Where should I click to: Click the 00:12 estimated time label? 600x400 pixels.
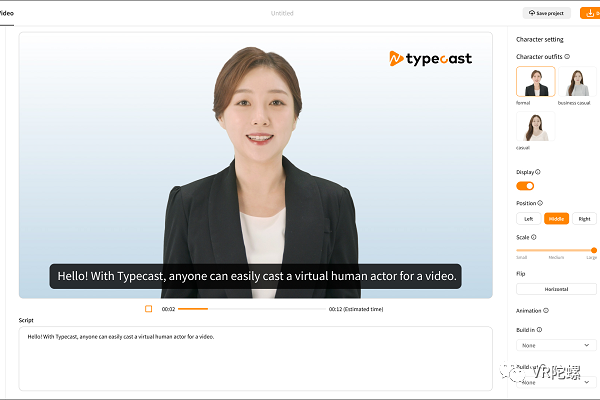(x=356, y=309)
